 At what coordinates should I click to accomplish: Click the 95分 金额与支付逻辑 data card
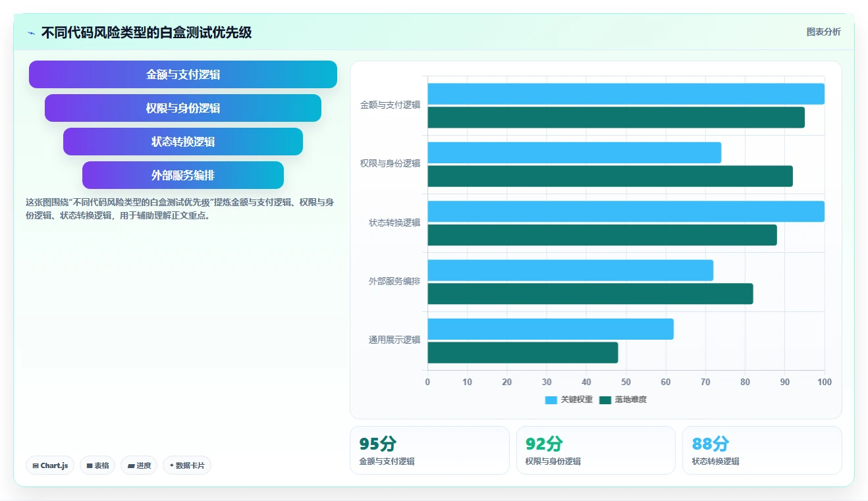click(429, 450)
